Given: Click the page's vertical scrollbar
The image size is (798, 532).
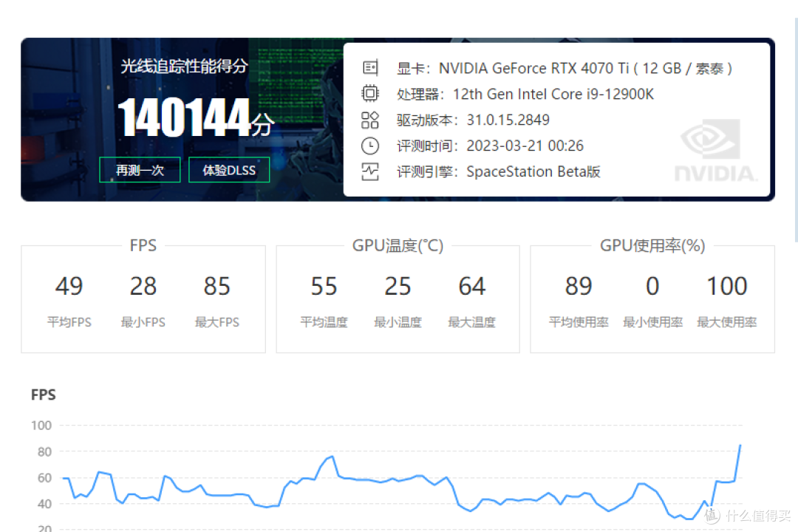Looking at the screenshot, I should pos(797,130).
